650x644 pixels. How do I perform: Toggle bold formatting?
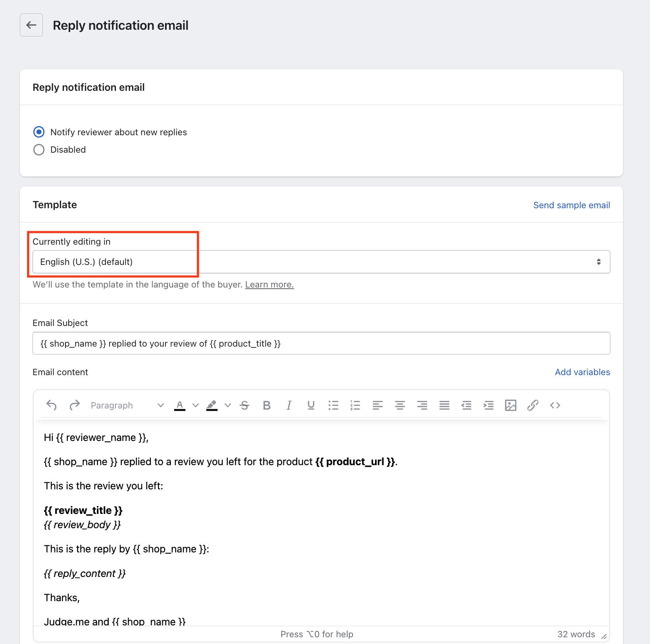pyautogui.click(x=267, y=405)
